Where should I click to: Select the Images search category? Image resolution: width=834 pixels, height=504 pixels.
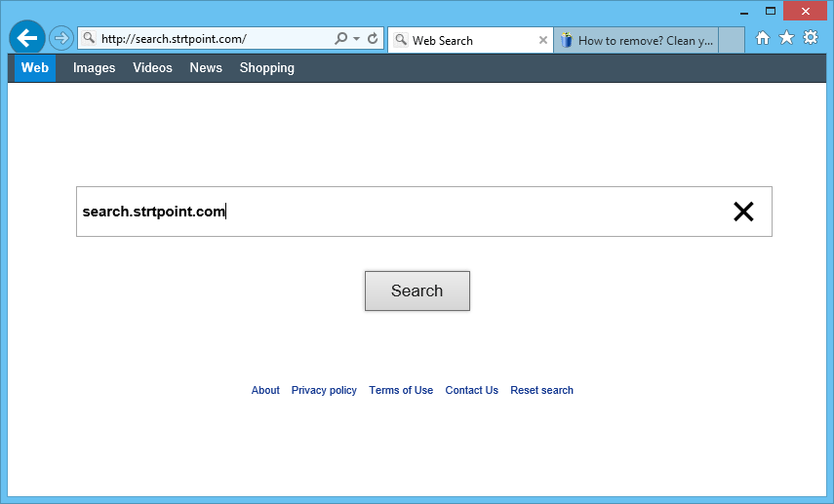click(x=95, y=68)
